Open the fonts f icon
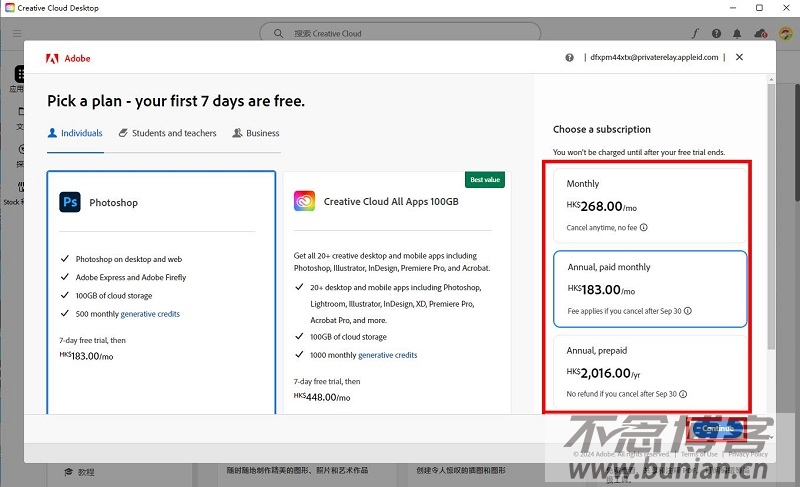Screen dimensions: 800x487 (696, 34)
